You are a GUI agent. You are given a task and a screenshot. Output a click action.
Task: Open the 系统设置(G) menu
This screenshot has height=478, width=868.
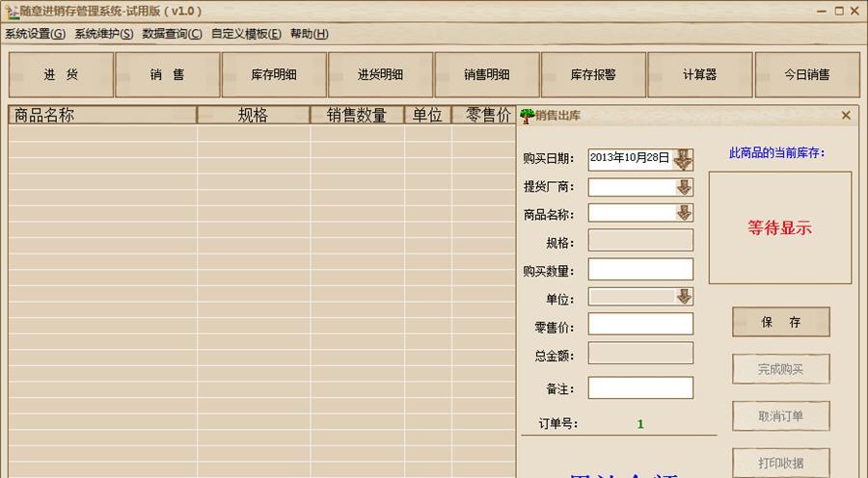[x=36, y=34]
